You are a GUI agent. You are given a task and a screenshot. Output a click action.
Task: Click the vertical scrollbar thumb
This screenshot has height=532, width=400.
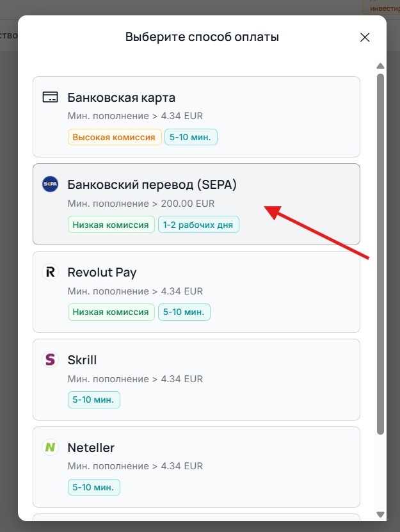(380, 254)
